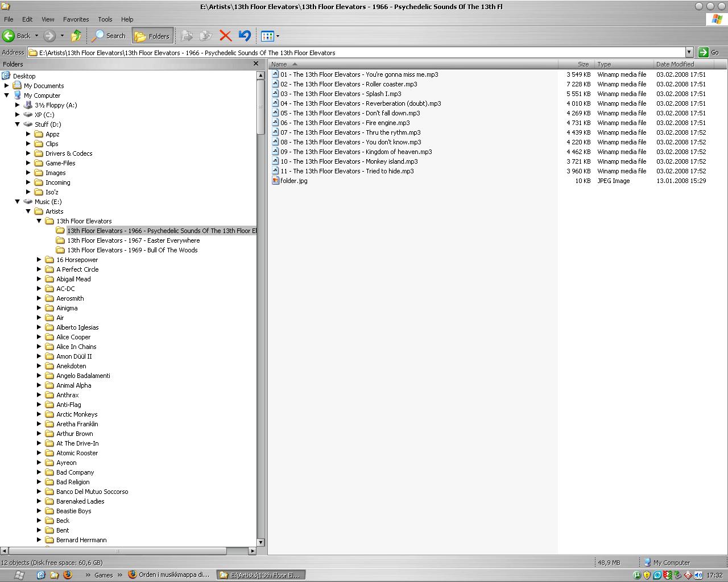The image size is (728, 582).
Task: Click the grey Forward arrow button
Action: (49, 36)
